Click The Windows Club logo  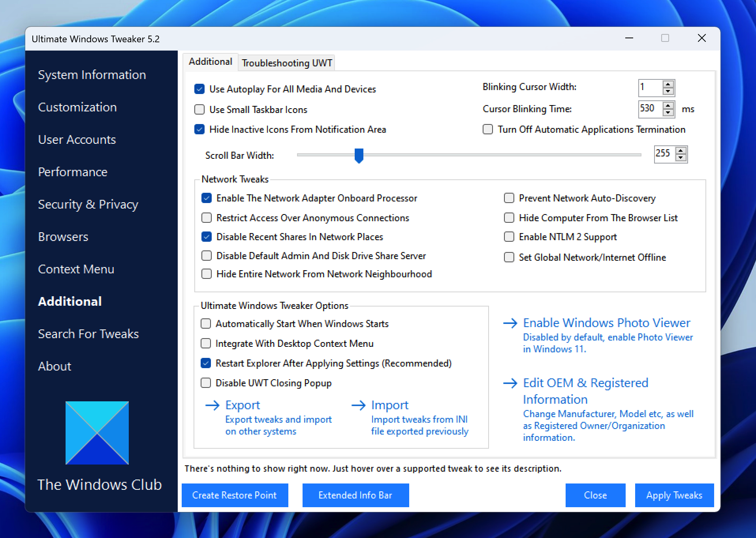coord(97,433)
